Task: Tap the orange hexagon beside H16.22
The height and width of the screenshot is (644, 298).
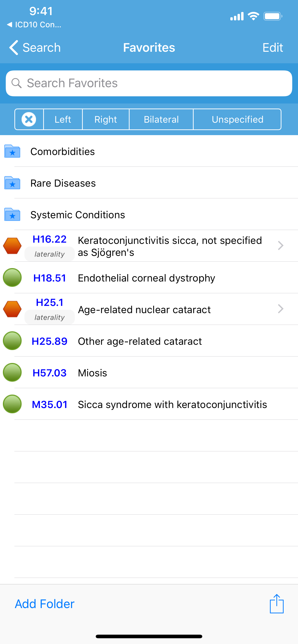Action: click(12, 246)
